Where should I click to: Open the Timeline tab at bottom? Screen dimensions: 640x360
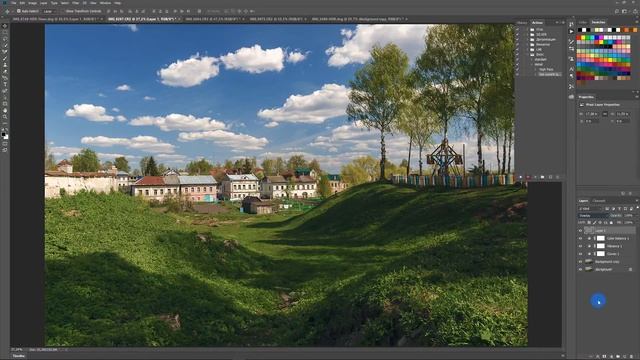(18, 356)
